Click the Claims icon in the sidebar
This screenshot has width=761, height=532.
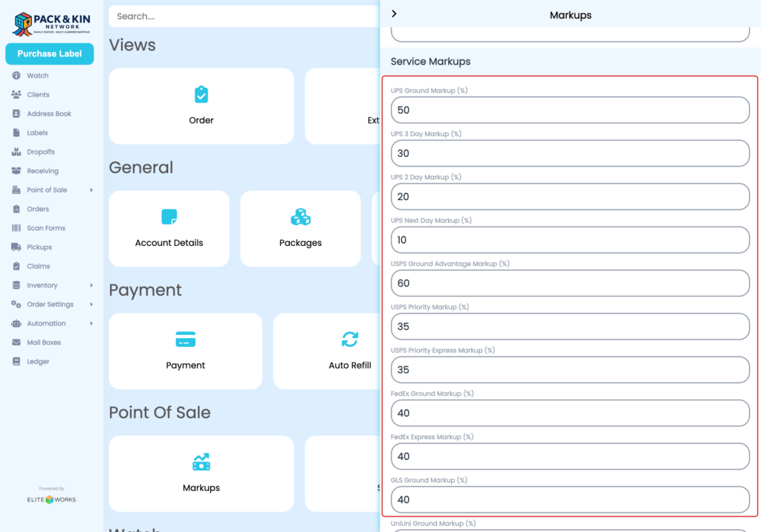click(x=16, y=266)
